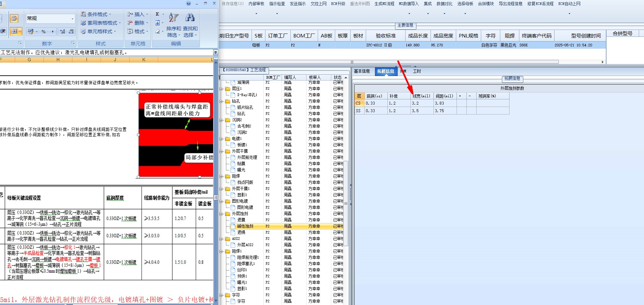644x305 pixels.
Task: Click the Merge and Center icon
Action: click(14, 31)
